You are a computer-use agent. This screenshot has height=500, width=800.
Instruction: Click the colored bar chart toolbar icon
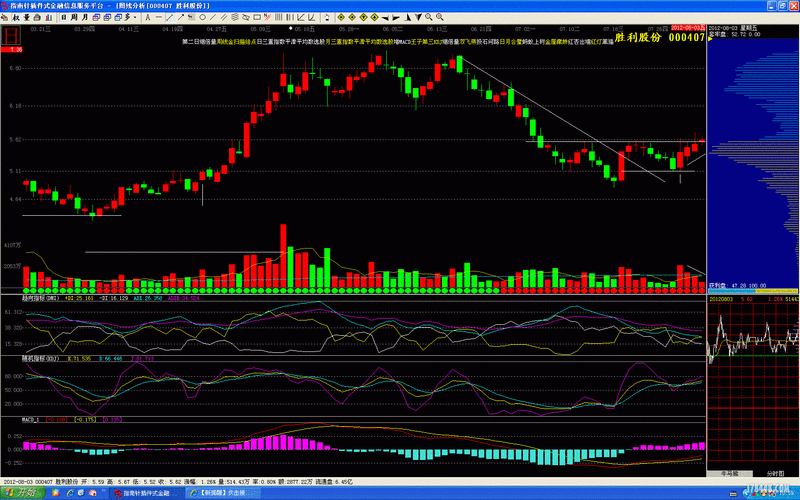click(x=48, y=17)
